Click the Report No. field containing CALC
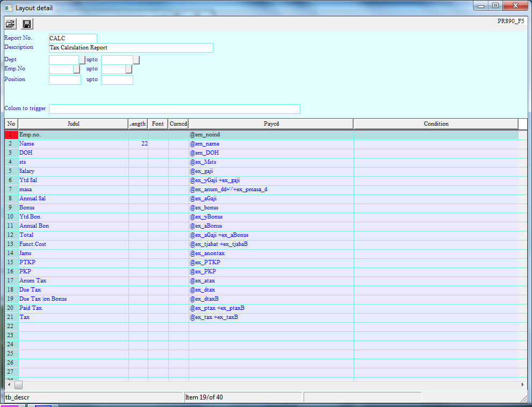 [73, 39]
